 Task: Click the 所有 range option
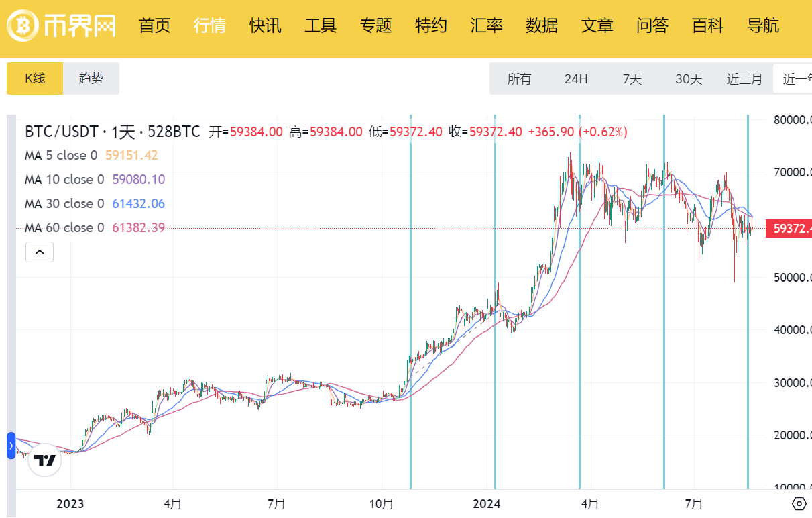pos(520,79)
